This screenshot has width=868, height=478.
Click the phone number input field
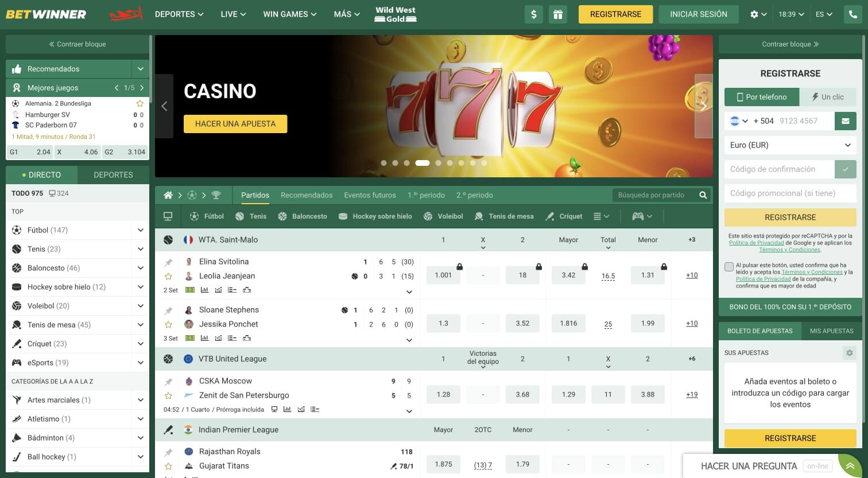tap(804, 121)
